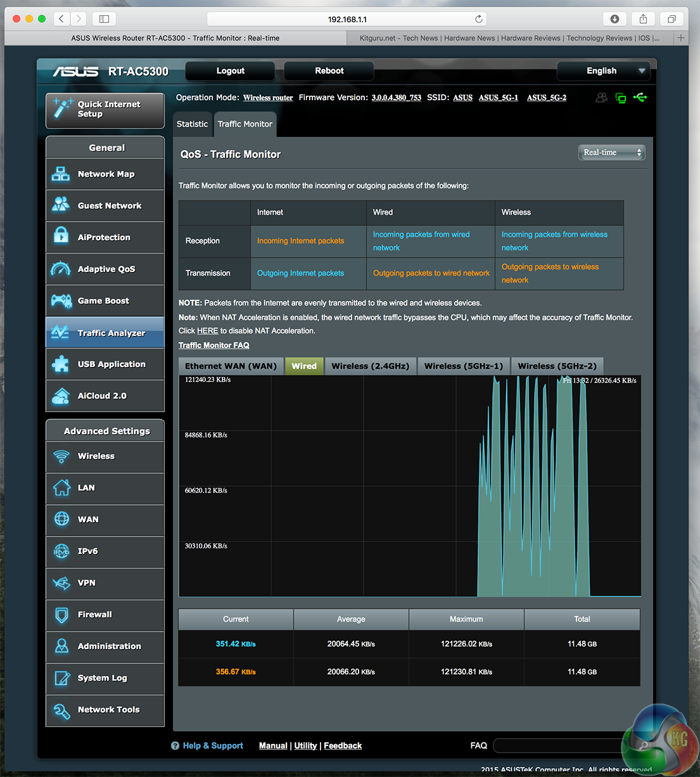Open Game Boost via its gamepad icon

click(61, 300)
